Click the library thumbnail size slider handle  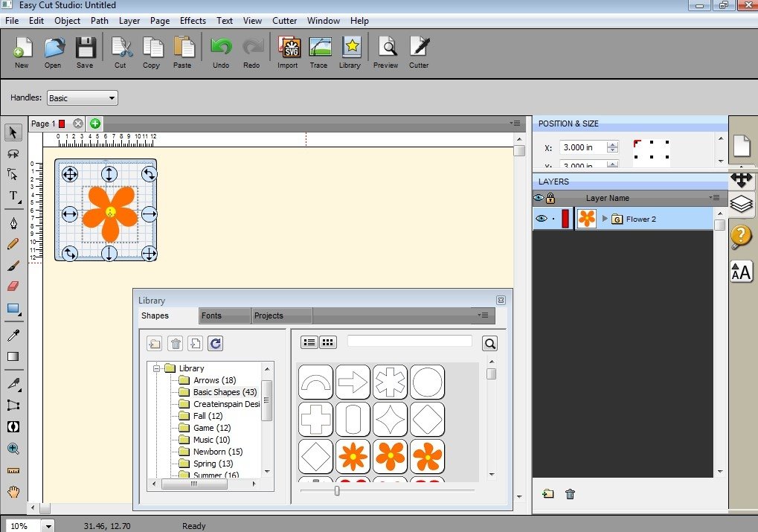[x=337, y=491]
